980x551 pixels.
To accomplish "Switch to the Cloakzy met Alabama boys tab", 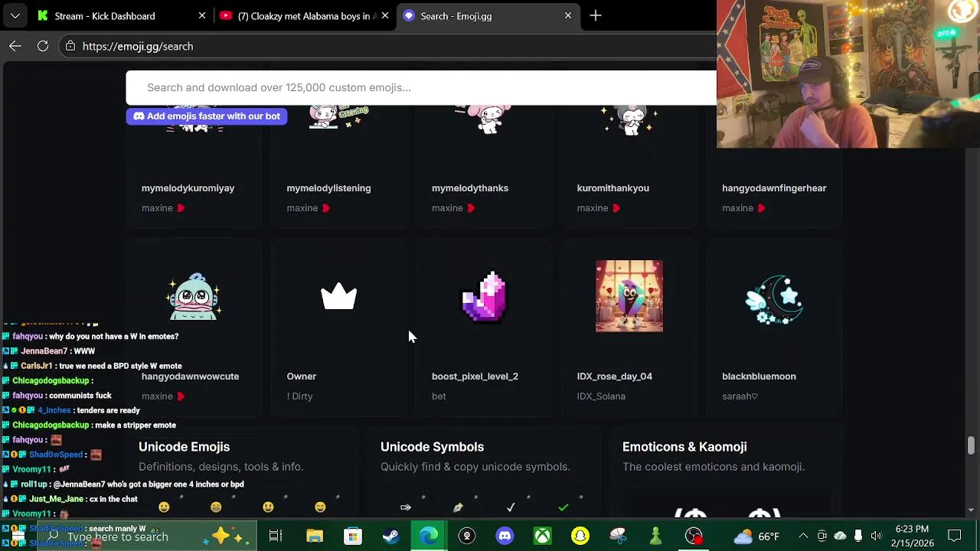I will click(305, 15).
